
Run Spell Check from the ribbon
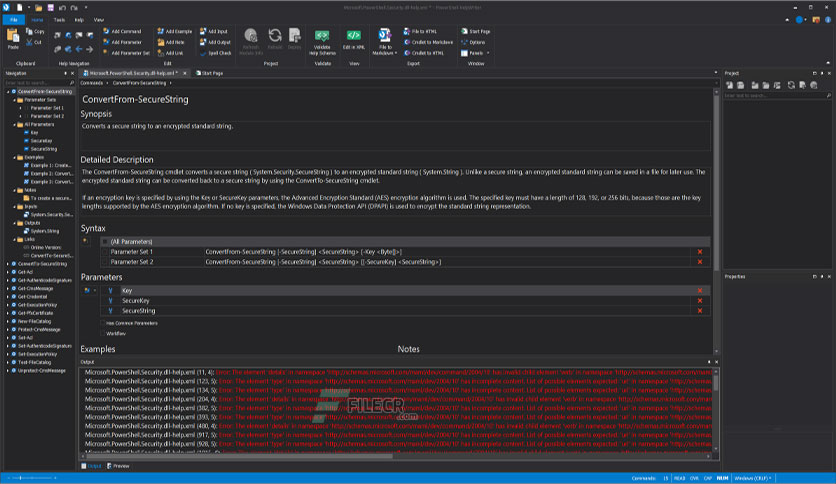215,53
